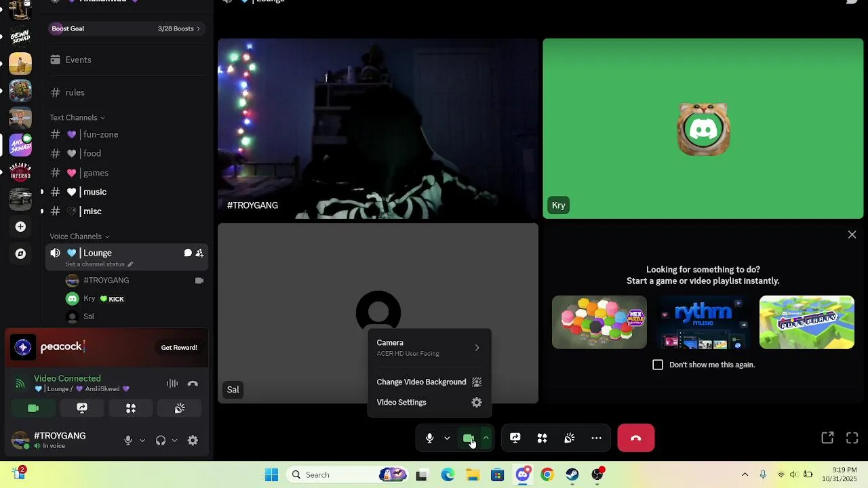Turn off camera in the call control bar
This screenshot has height=488, width=868.
[x=468, y=439]
